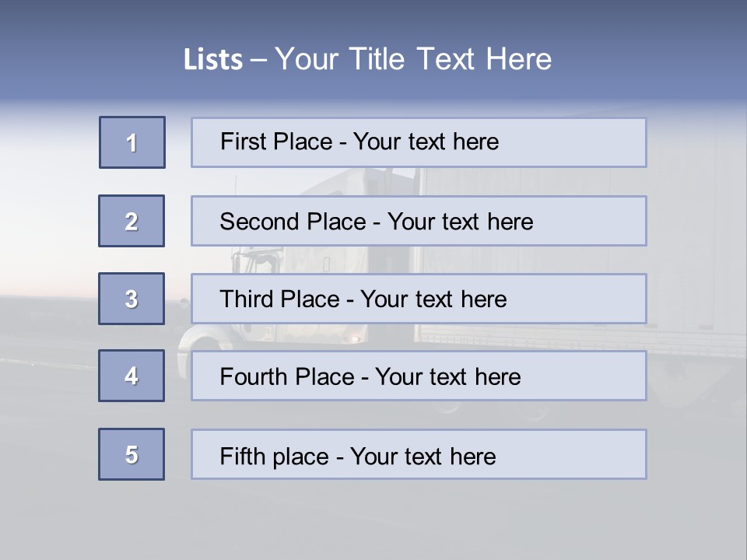Click 'Your Title Text Here' title text
The height and width of the screenshot is (560, 747).
(413, 60)
